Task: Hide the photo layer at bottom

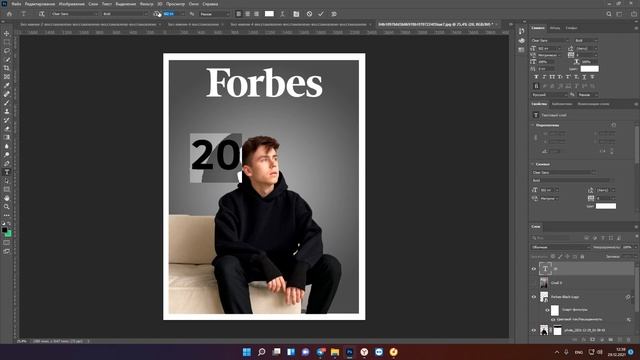Action: tap(533, 330)
